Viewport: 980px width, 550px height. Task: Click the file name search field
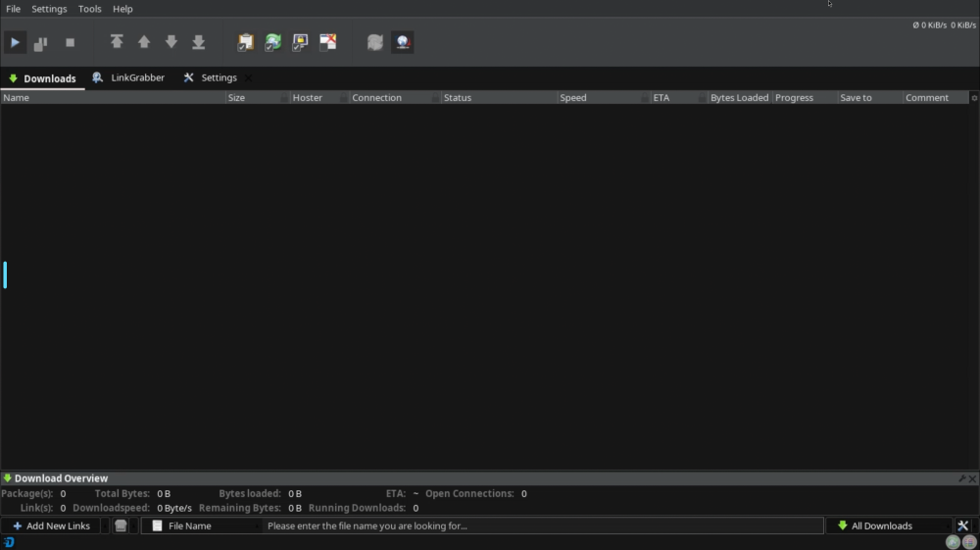[543, 525]
